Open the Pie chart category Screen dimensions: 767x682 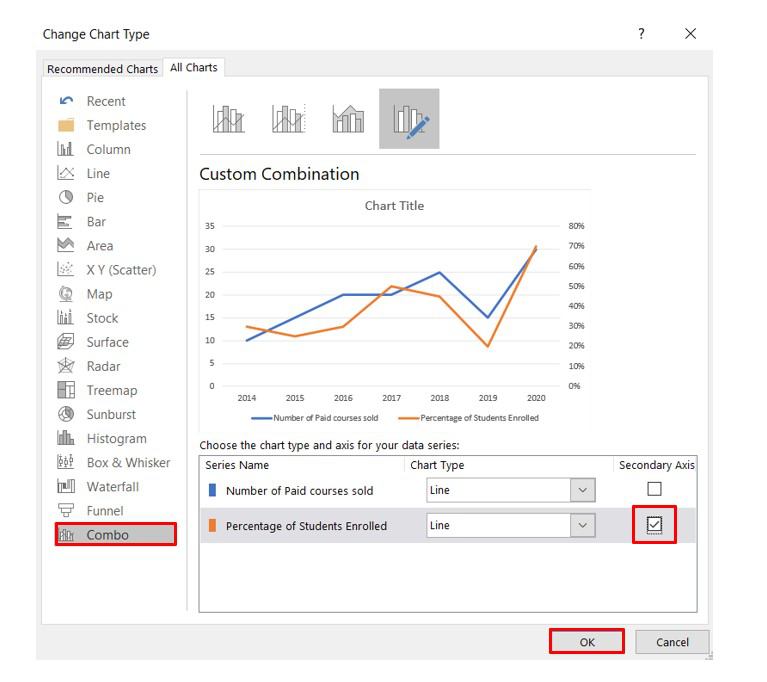click(95, 198)
